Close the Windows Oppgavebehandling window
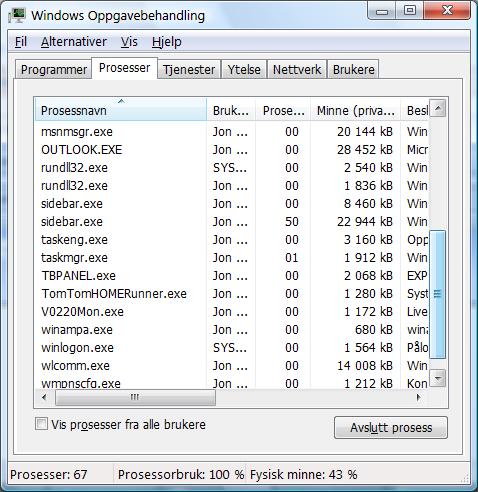478x492 pixels. click(447, 11)
